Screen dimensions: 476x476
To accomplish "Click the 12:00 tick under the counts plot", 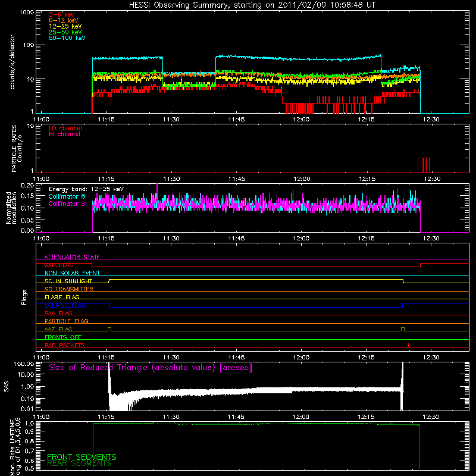I will click(301, 120).
